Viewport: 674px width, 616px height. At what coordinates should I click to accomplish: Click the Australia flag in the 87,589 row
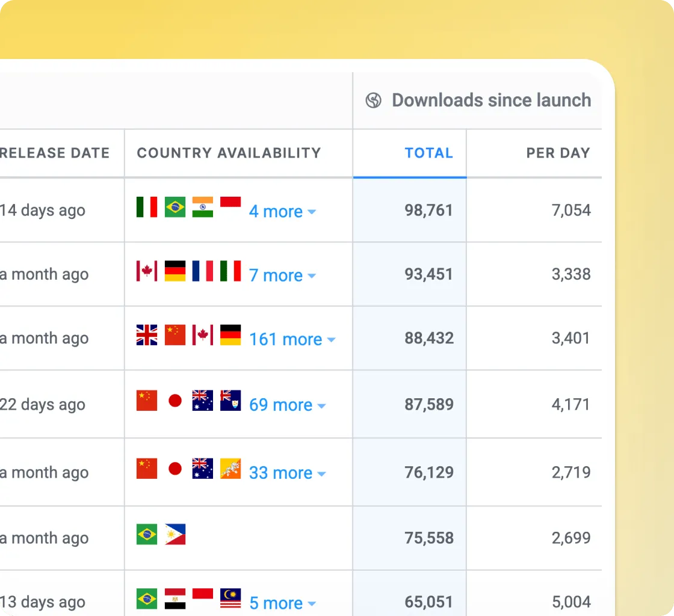[x=202, y=401]
